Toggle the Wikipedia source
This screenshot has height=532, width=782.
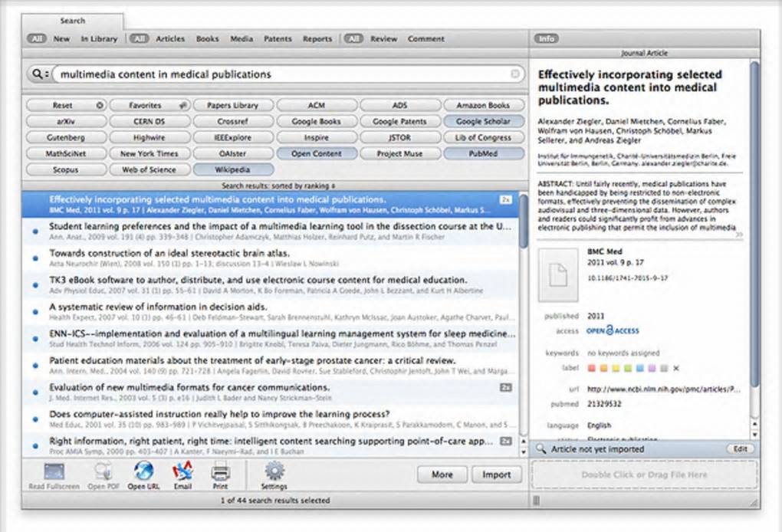pyautogui.click(x=233, y=169)
